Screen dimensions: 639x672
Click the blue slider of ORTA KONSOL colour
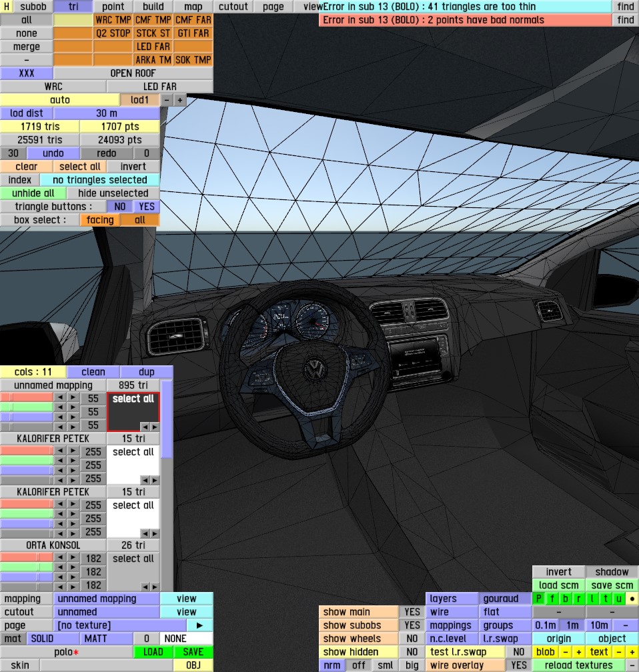click(27, 577)
